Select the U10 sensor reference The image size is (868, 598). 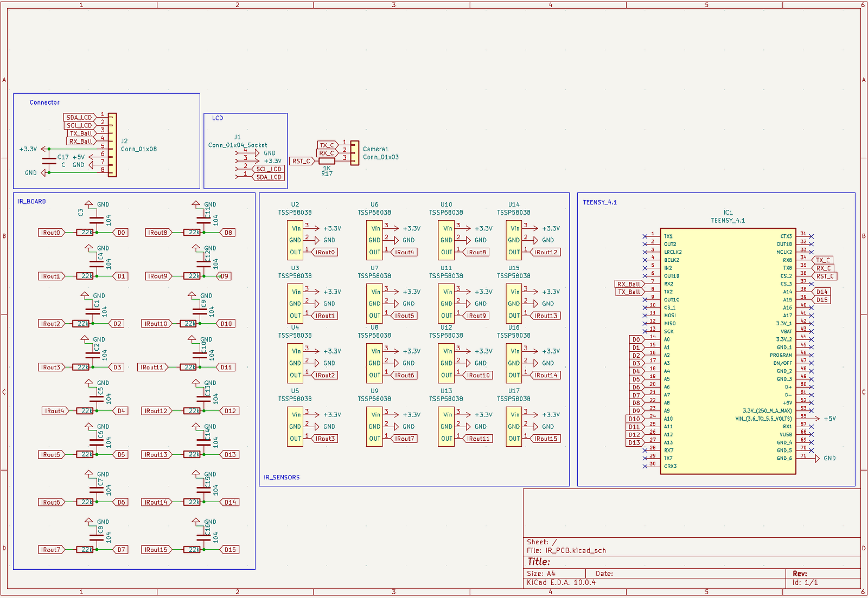click(446, 205)
